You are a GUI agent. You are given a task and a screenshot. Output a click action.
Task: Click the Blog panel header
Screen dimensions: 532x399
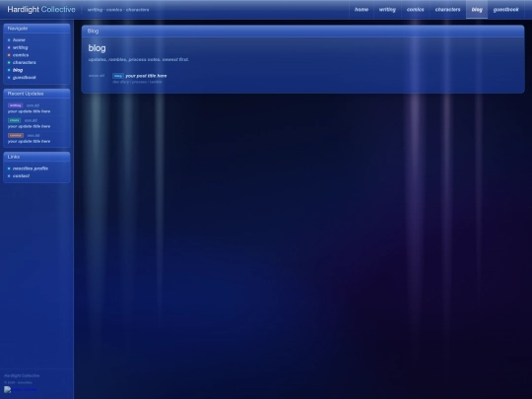pyautogui.click(x=303, y=32)
